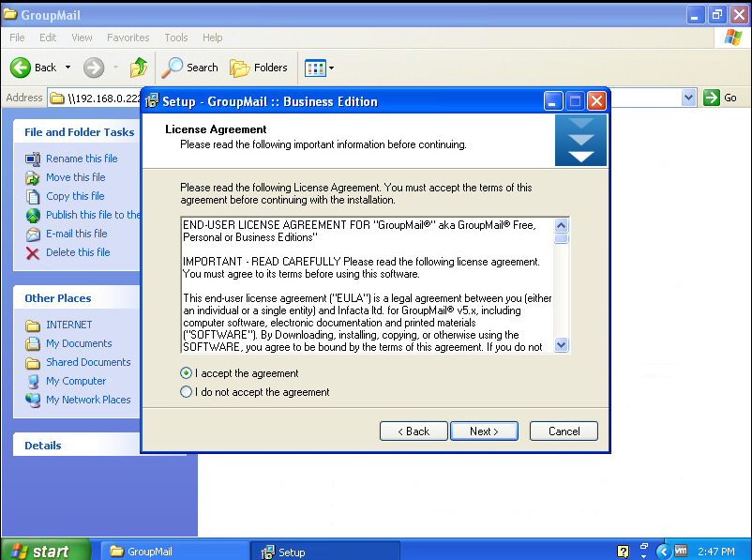Click the license text scrollbar up arrow
Screen dimensions: 752x560
coord(561,225)
